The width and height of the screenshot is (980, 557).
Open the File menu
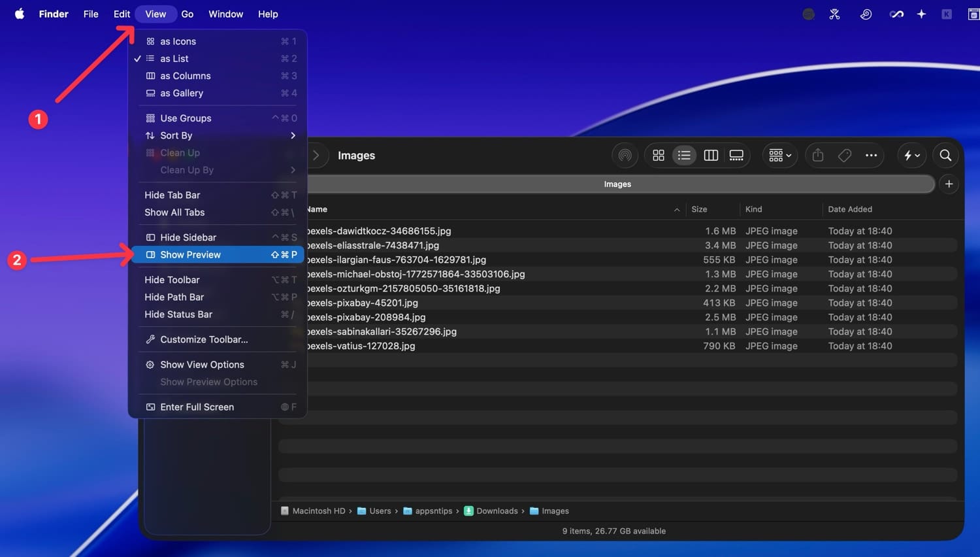coord(91,14)
